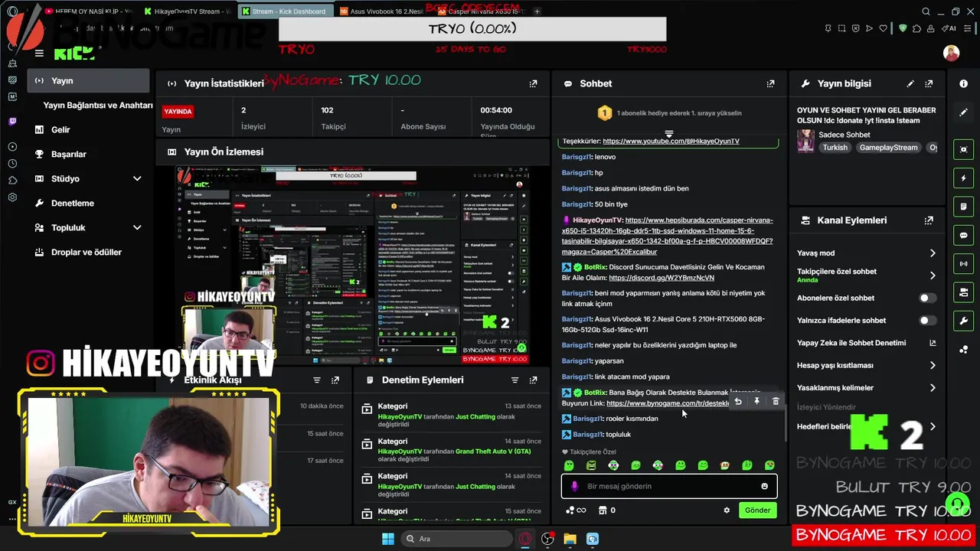Toggle the broadcast signal widget in right sidebar
The height and width of the screenshot is (551, 980).
pyautogui.click(x=963, y=264)
